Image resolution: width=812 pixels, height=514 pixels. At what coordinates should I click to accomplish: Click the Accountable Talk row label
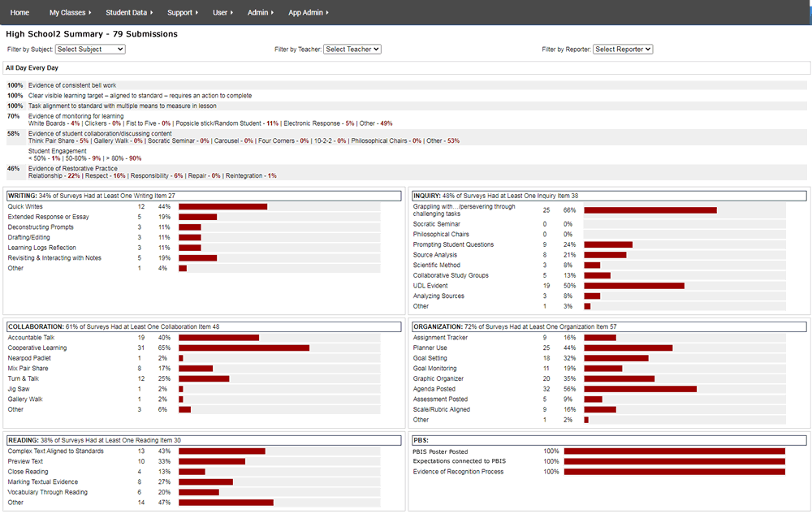(32, 338)
